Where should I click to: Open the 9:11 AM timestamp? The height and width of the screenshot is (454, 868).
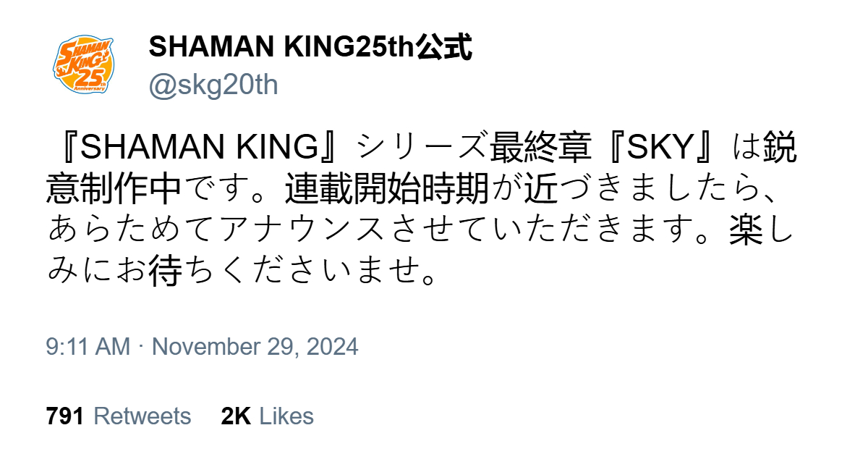coord(88,347)
